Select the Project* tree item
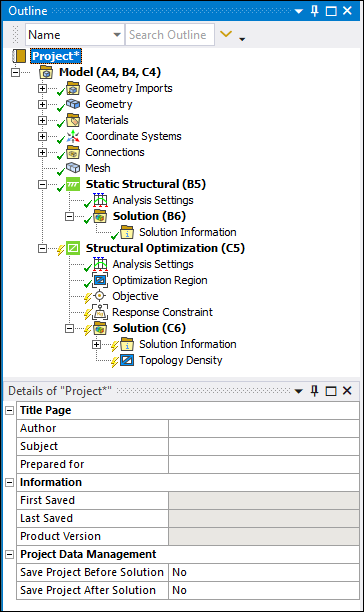This screenshot has height=612, width=364. 56,56
